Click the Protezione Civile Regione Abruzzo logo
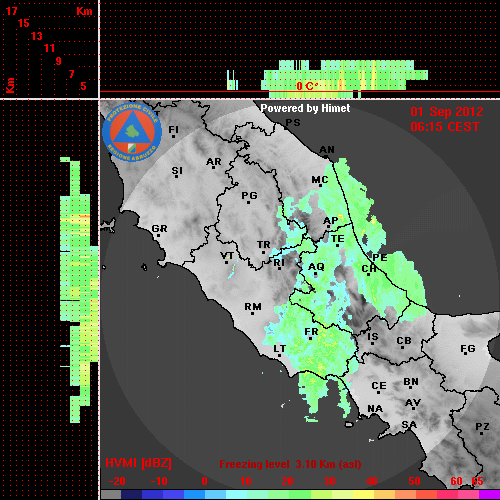500x500 pixels. [x=132, y=133]
